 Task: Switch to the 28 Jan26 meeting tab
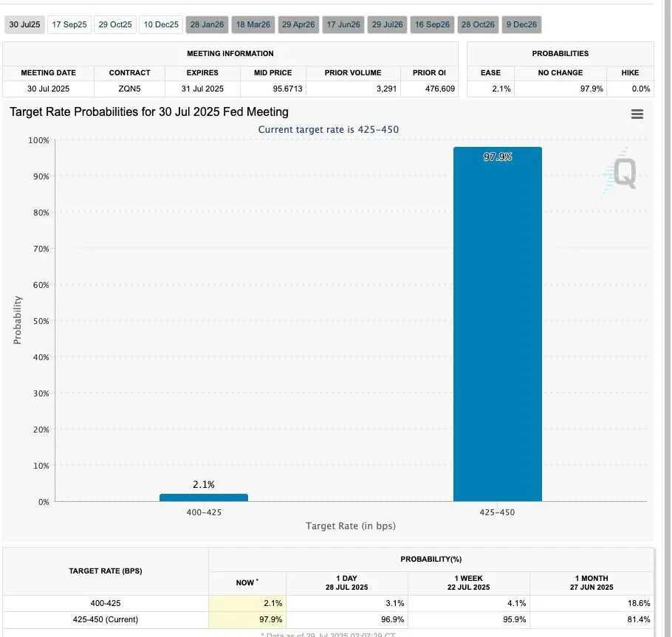coord(207,24)
